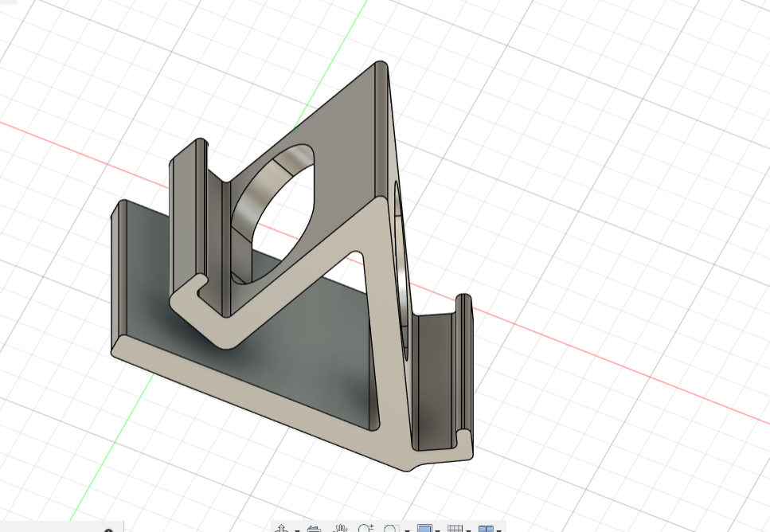The image size is (770, 532).
Task: Choose the Zoom magnifier tool
Action: [x=365, y=529]
